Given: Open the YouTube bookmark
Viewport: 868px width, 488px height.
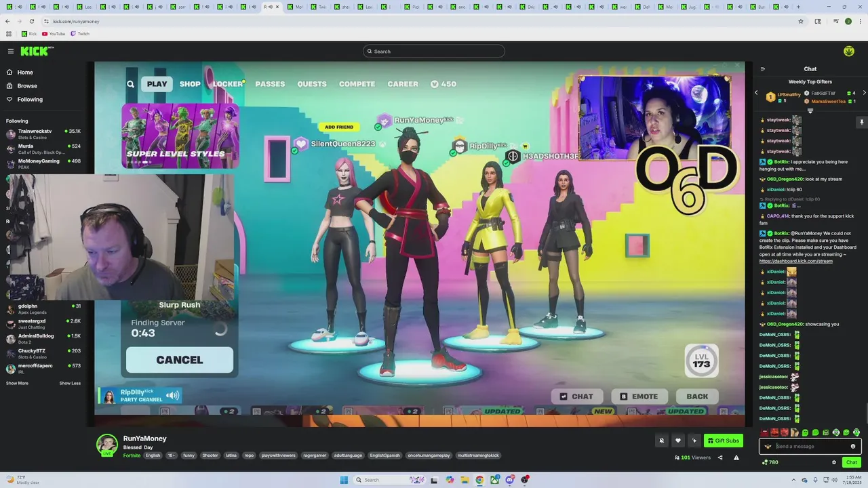Looking at the screenshot, I should pyautogui.click(x=54, y=33).
